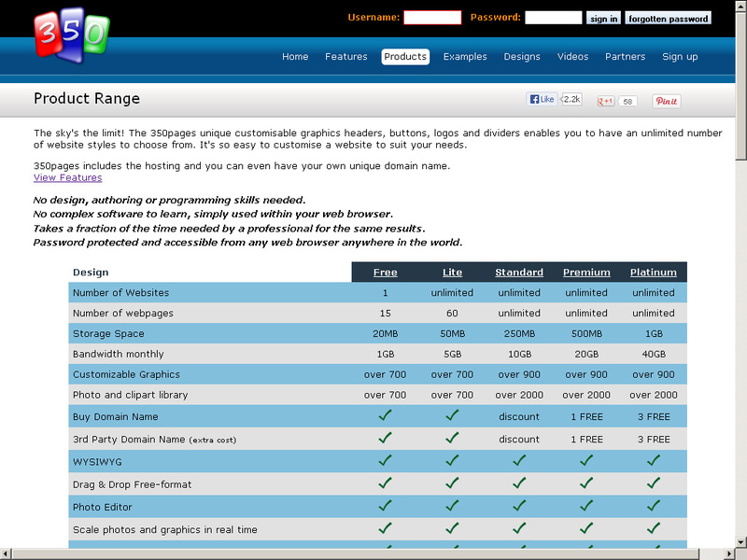Click the Premium checkmark for Scale photos row

pyautogui.click(x=586, y=528)
